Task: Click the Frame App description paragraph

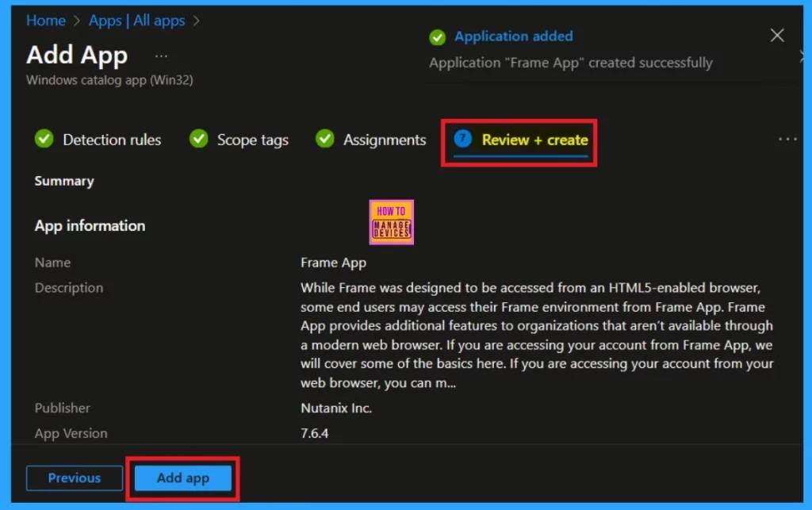Action: tap(537, 336)
